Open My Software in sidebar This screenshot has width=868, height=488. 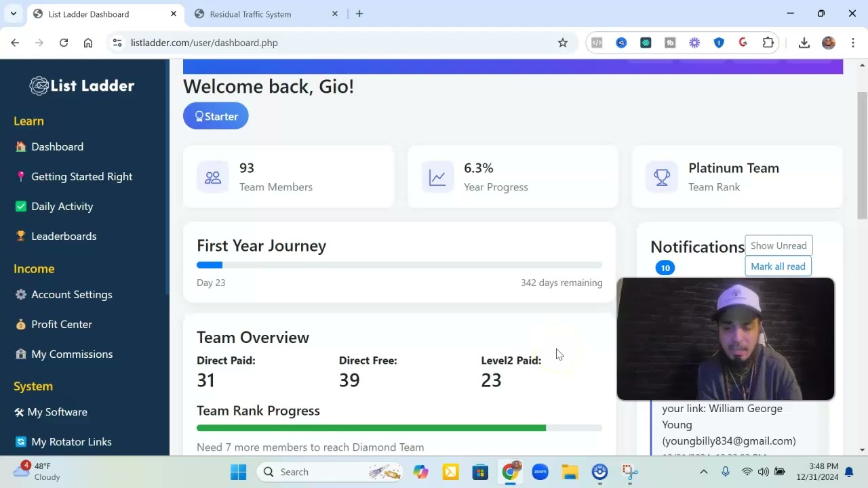tap(51, 411)
